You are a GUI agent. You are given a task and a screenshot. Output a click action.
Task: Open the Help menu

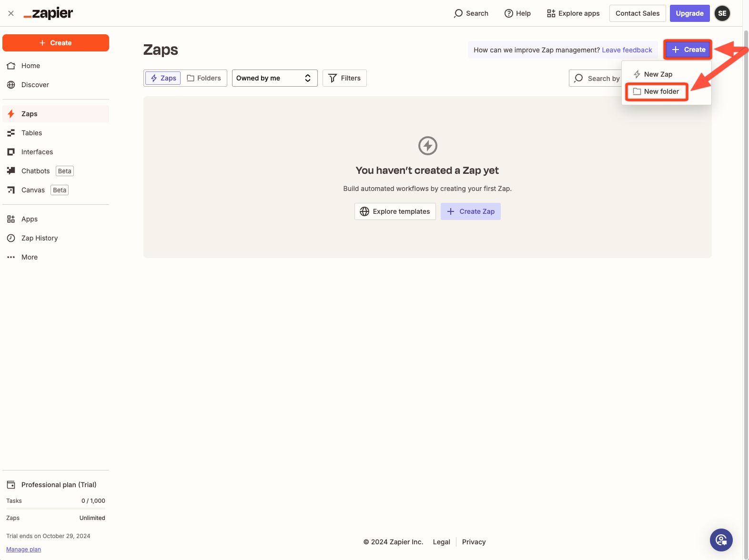(x=517, y=13)
